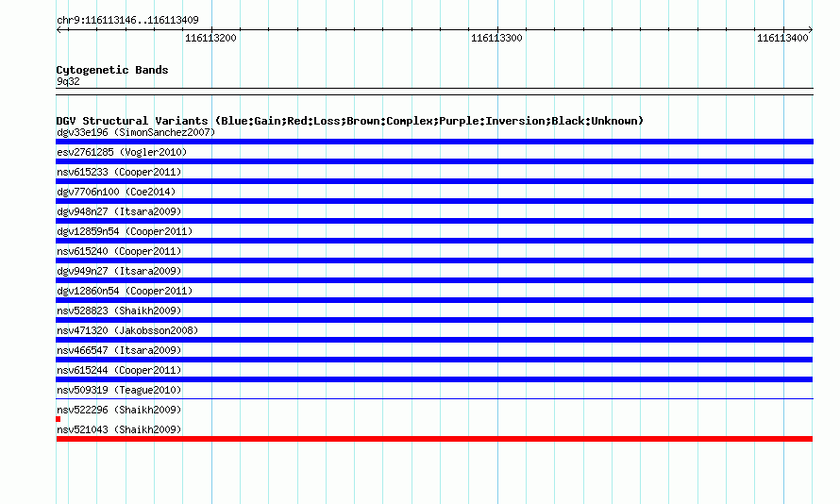Viewport: 840px width, 504px height.
Task: Click the dgv7706n100 (Coe2014) label
Action: [116, 192]
